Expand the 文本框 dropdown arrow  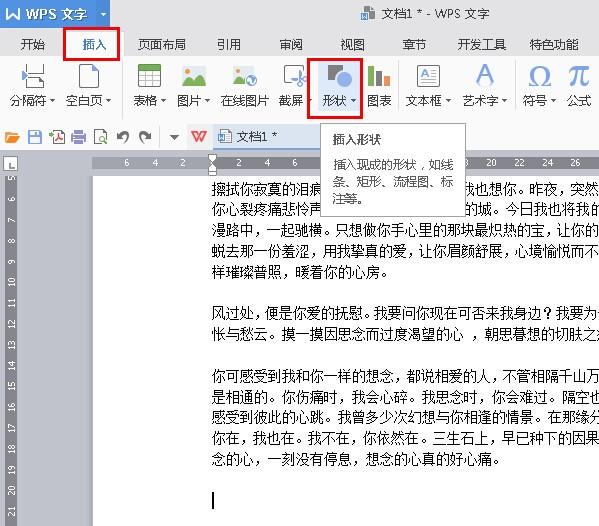coord(448,101)
